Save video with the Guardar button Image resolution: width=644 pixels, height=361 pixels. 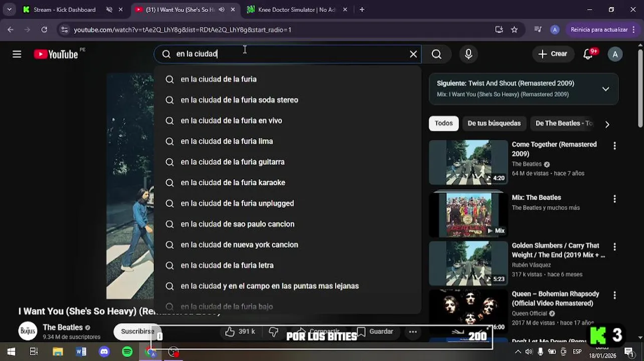click(375, 331)
